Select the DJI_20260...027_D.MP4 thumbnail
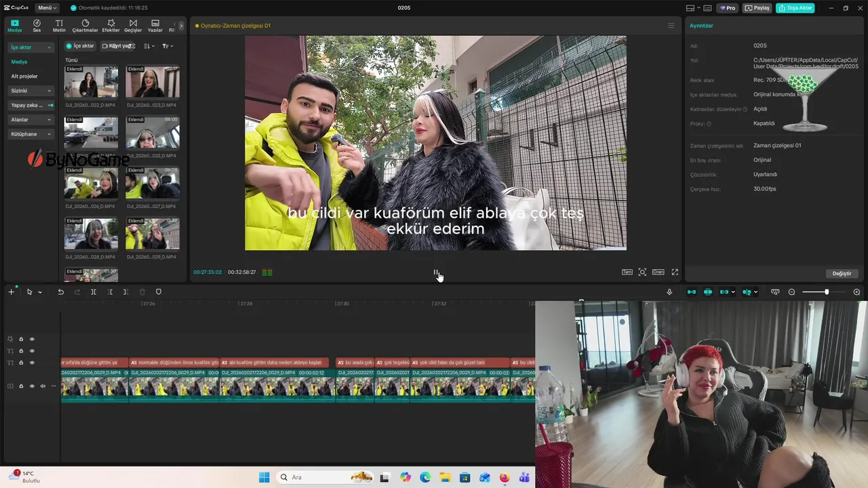This screenshot has width=868, height=488. click(153, 183)
